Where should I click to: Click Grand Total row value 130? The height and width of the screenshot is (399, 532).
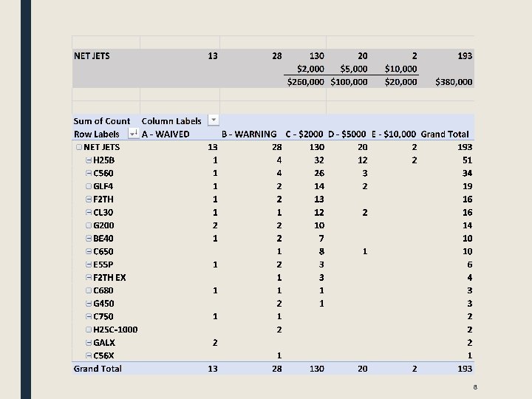coord(316,369)
